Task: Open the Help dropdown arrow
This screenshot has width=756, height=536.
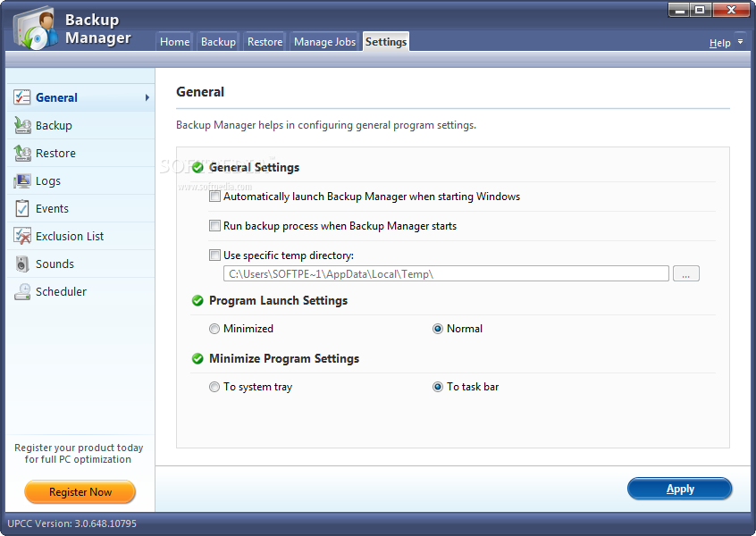Action: click(740, 42)
